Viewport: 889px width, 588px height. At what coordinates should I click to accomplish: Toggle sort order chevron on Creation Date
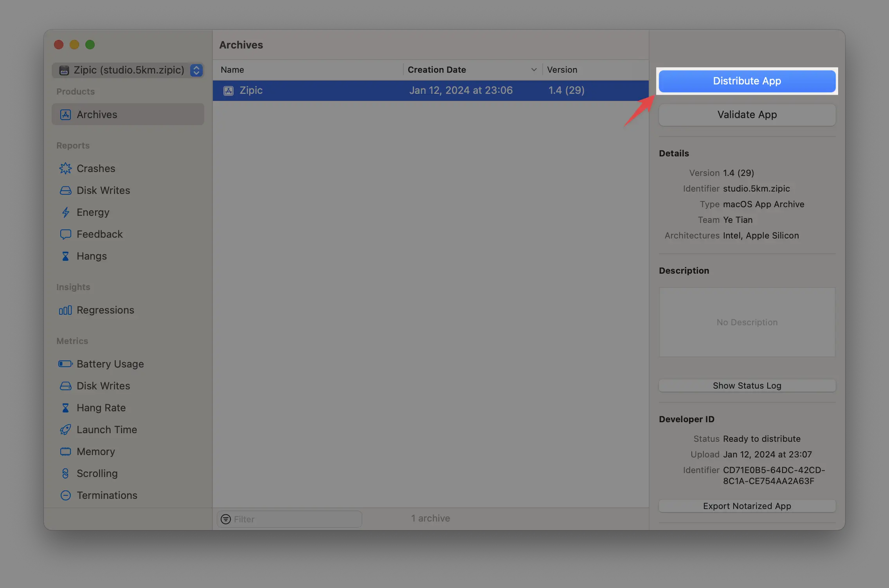534,70
